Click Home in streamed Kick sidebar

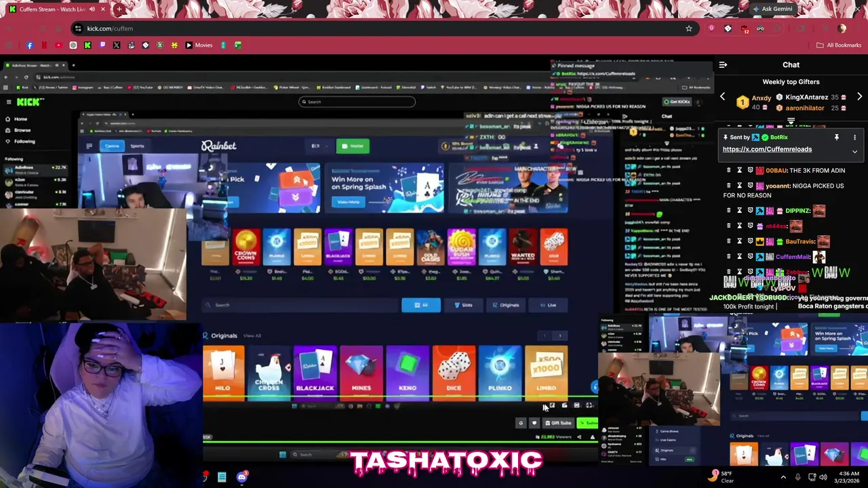20,119
